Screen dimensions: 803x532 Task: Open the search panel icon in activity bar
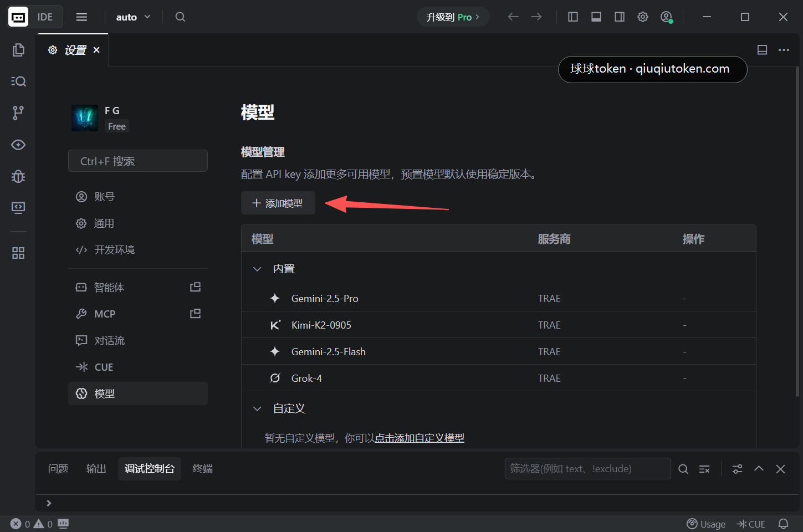point(18,81)
